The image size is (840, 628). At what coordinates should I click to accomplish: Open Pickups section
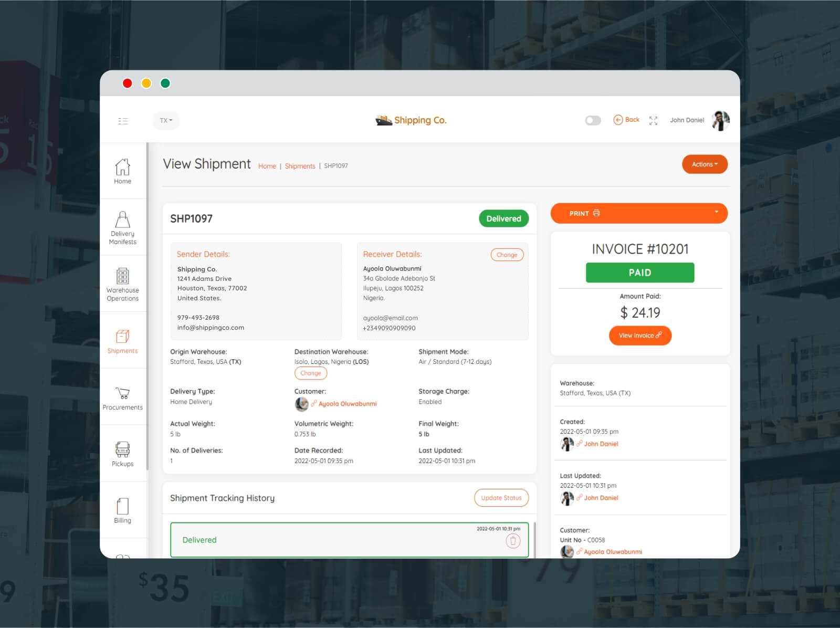(x=123, y=454)
